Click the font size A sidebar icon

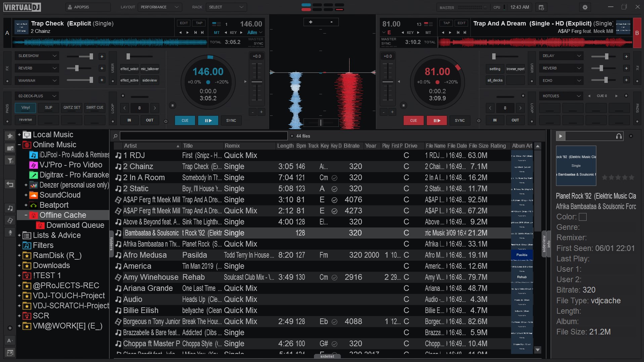coord(10,340)
